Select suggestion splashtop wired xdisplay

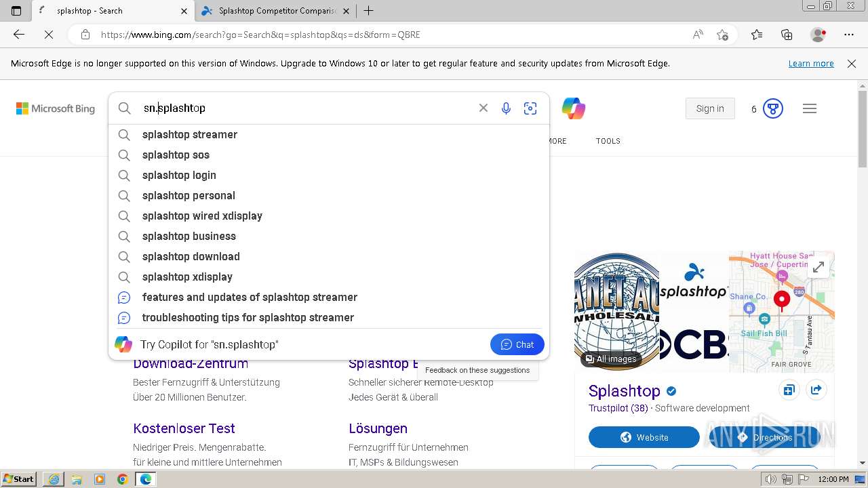(x=329, y=216)
